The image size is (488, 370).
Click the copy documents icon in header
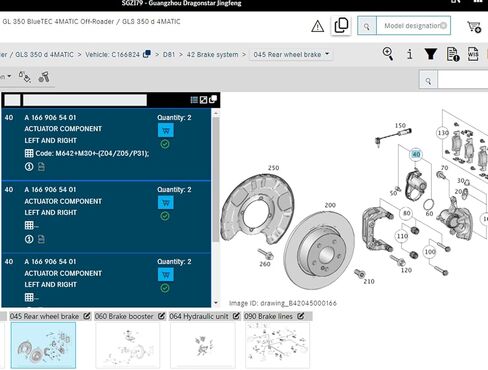(x=341, y=25)
